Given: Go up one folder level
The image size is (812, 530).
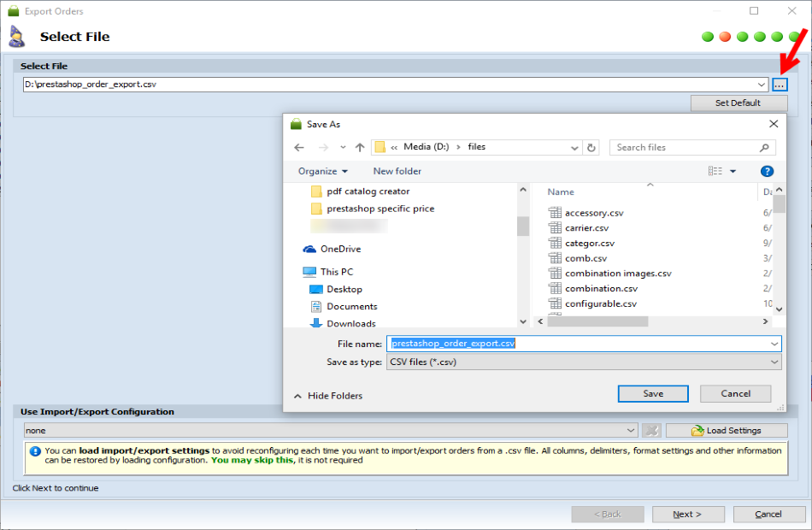Looking at the screenshot, I should click(x=360, y=148).
